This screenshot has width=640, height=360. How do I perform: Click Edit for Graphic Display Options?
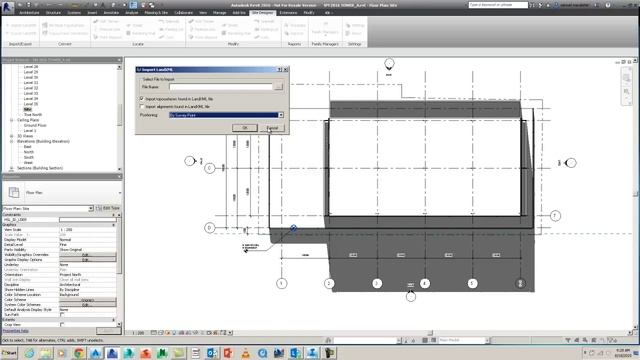(87, 260)
